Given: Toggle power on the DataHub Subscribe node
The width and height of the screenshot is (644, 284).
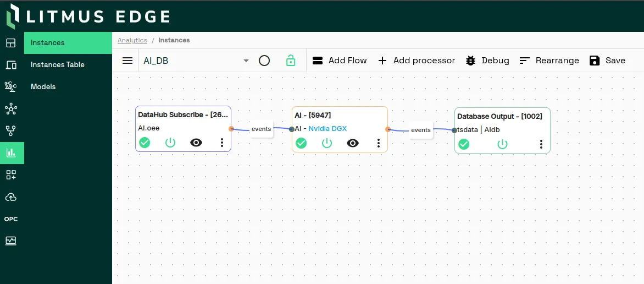Looking at the screenshot, I should click(170, 143).
